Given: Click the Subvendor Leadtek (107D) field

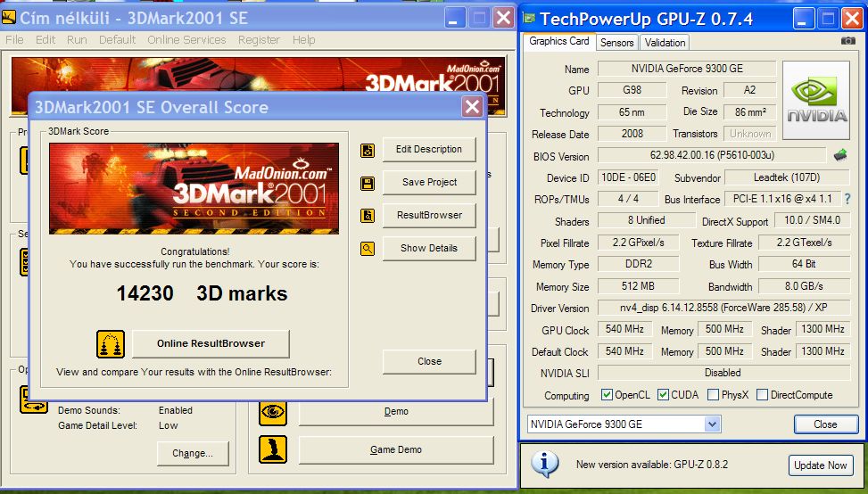Looking at the screenshot, I should 787,177.
